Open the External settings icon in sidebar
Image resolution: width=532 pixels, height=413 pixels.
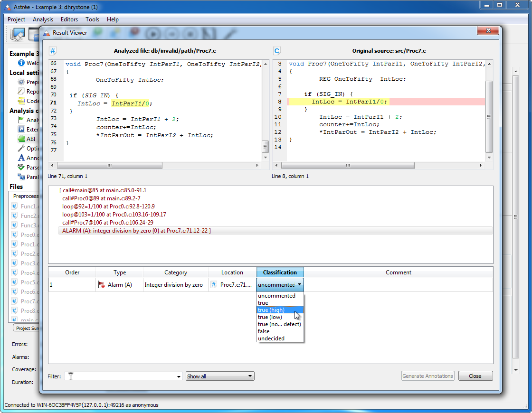coord(21,129)
